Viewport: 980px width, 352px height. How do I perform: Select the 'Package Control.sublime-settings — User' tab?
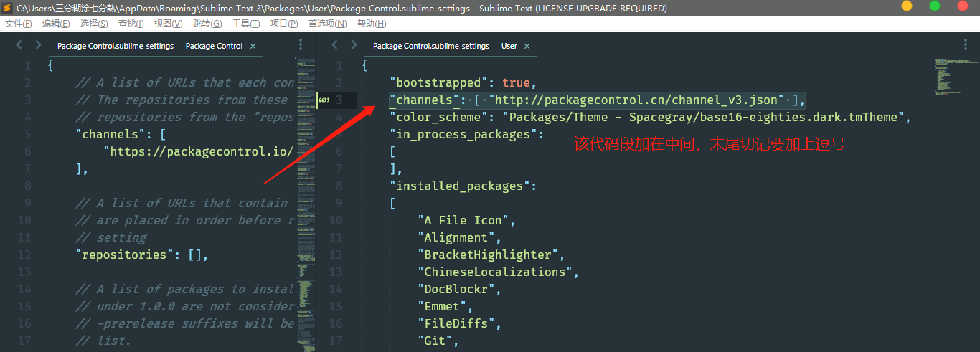445,46
